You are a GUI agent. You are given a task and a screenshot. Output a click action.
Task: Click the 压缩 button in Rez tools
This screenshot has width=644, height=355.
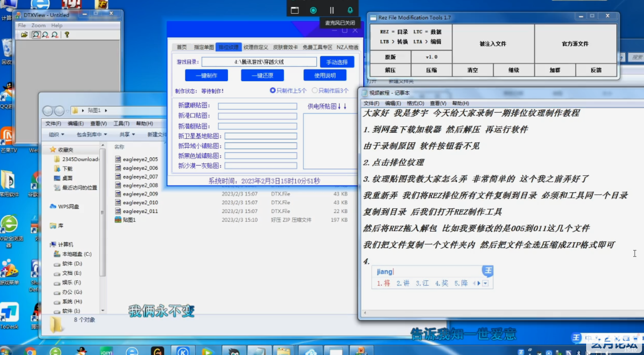[432, 70]
